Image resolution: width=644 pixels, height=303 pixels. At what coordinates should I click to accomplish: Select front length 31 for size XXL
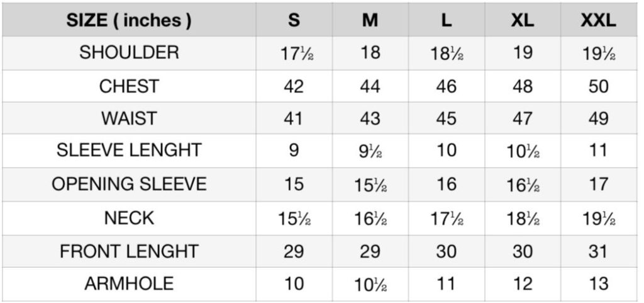tap(599, 251)
